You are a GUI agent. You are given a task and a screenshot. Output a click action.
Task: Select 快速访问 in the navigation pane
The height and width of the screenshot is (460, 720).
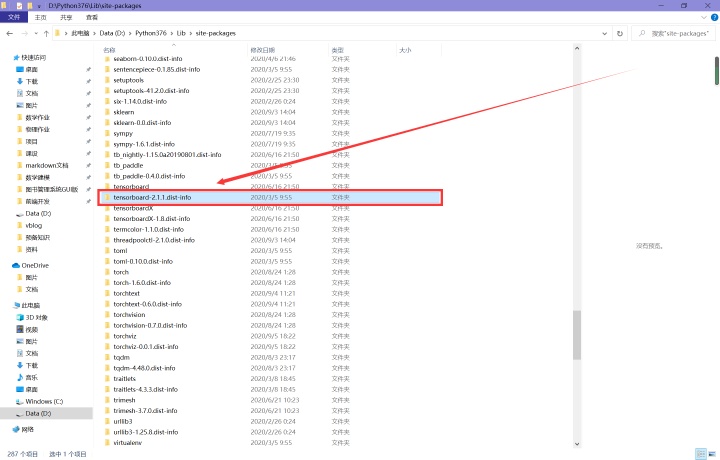click(x=34, y=57)
